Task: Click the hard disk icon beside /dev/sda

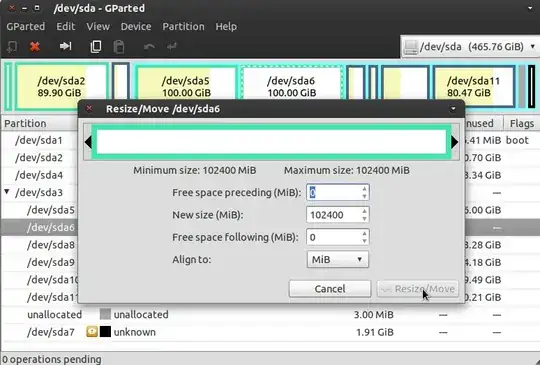Action: pyautogui.click(x=411, y=47)
